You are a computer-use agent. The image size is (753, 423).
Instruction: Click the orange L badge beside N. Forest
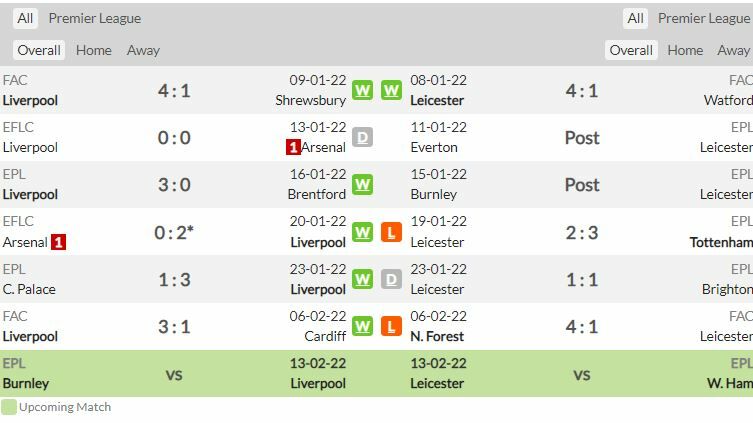pyautogui.click(x=391, y=327)
